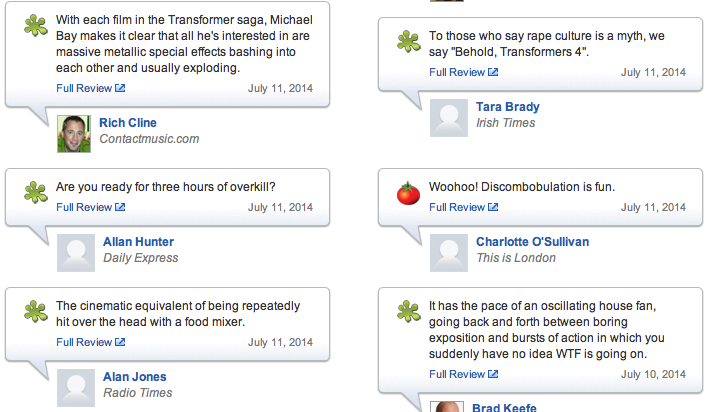Click Rich Cline's profile photo
Screen dimensions: 713x412
point(74,133)
